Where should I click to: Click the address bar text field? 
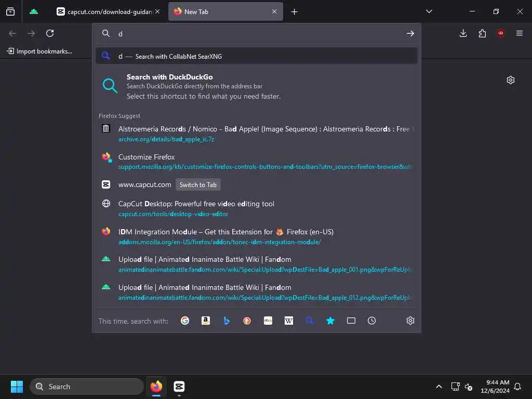tap(258, 34)
